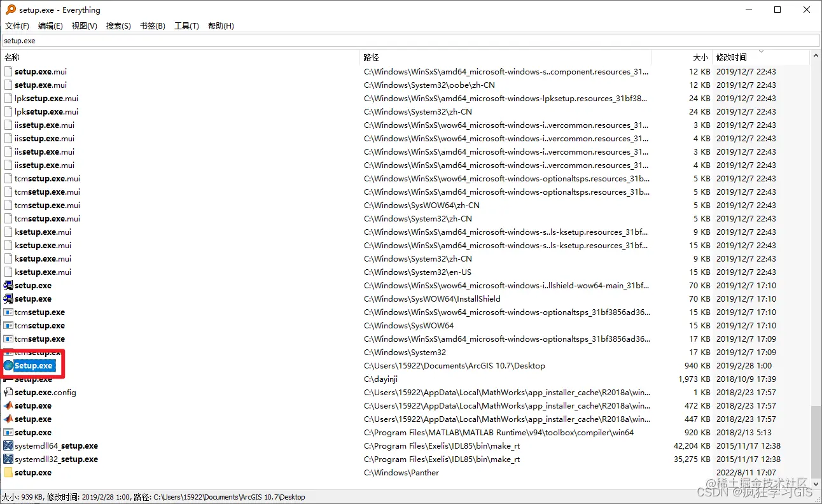Click the 2018/10/9 17:39 date cell
Image resolution: width=822 pixels, height=504 pixels.
point(746,379)
